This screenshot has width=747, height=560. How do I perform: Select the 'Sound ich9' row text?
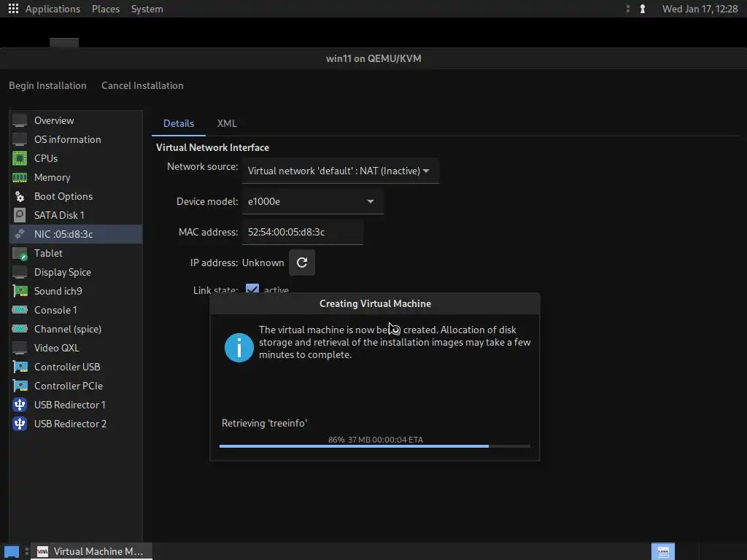(x=58, y=291)
